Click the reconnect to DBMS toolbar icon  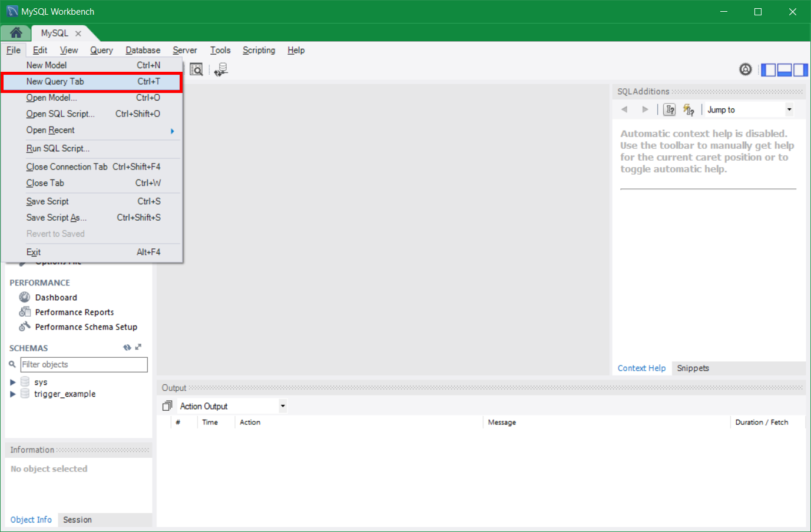coord(221,69)
